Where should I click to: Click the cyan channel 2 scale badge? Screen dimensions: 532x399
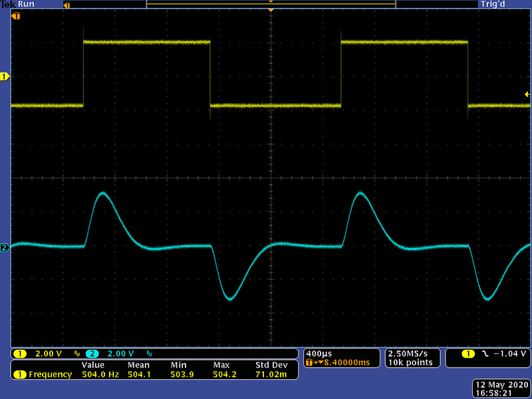coord(91,353)
